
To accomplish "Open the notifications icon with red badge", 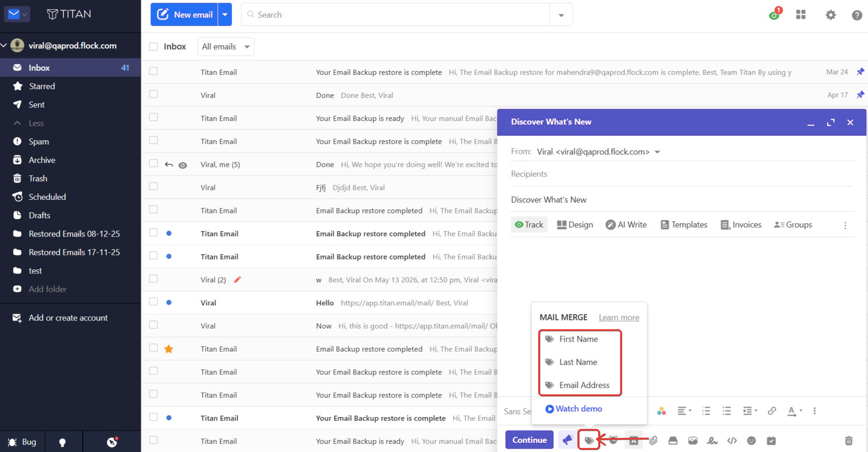I will [774, 14].
